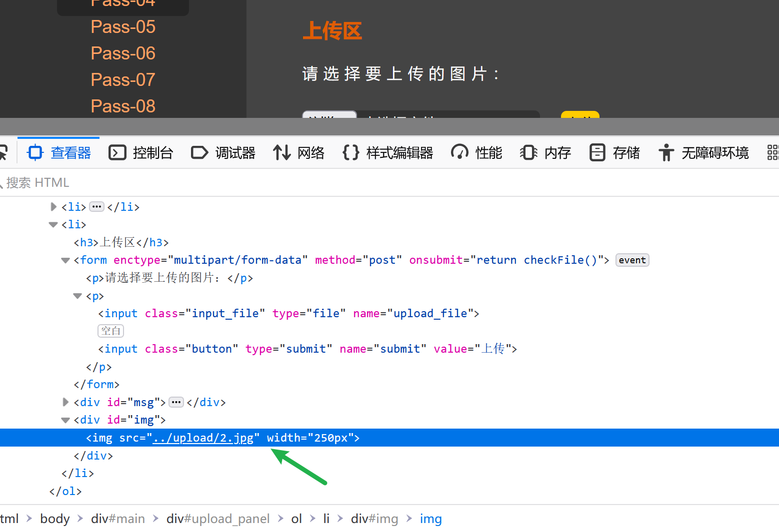779x532 pixels.
Task: Open the Pass-06 page link
Action: (x=123, y=53)
